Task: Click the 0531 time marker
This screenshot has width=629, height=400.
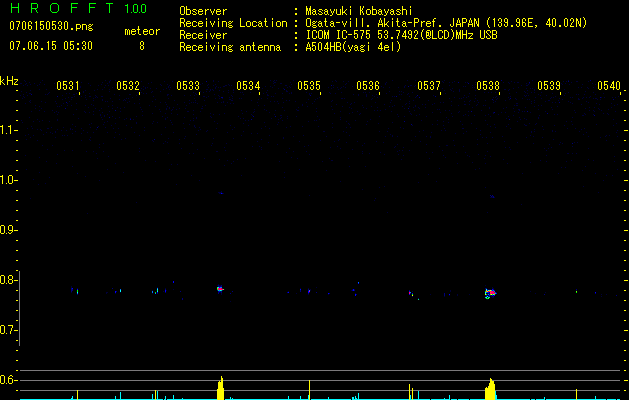Action: tap(67, 85)
